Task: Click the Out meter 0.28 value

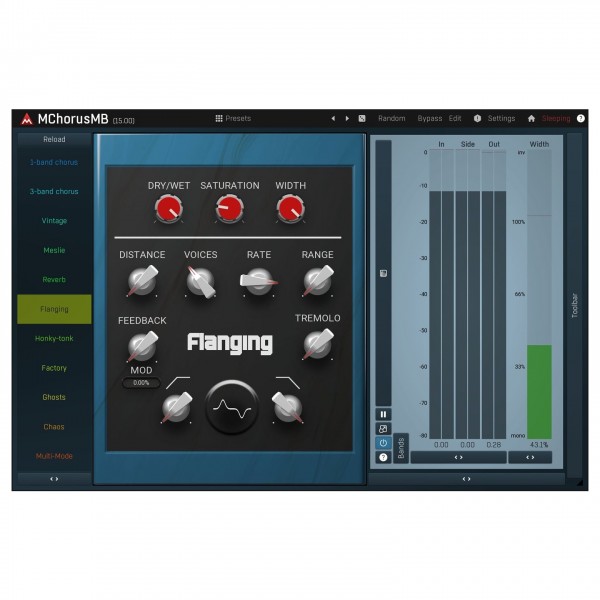Action: coord(494,445)
